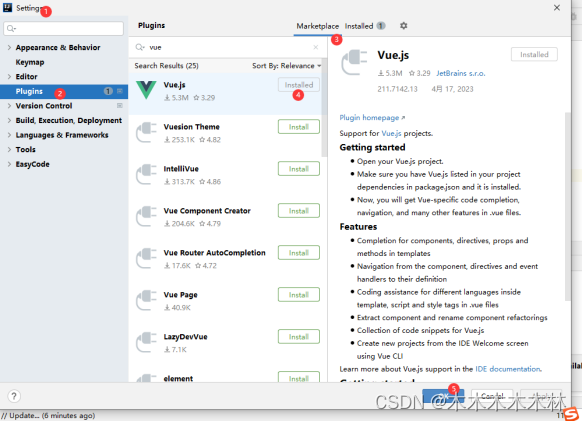582x421 pixels.
Task: Install the Vue Component Creator plugin
Action: pos(299,211)
